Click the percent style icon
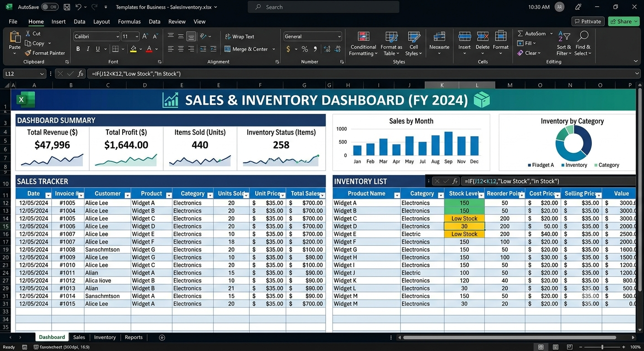 click(305, 49)
